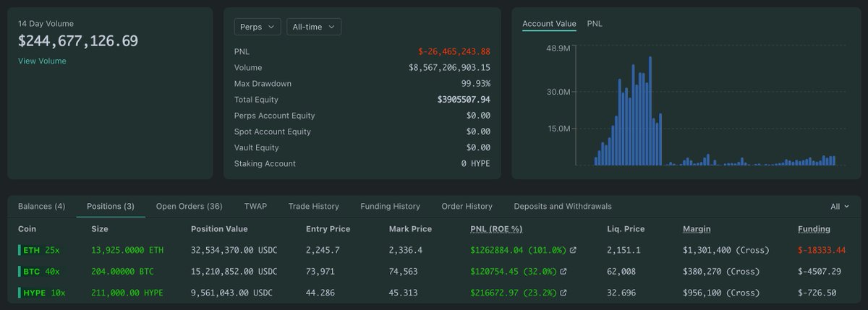The image size is (868, 310).
Task: Open the Balances (4) tab
Action: tap(41, 207)
